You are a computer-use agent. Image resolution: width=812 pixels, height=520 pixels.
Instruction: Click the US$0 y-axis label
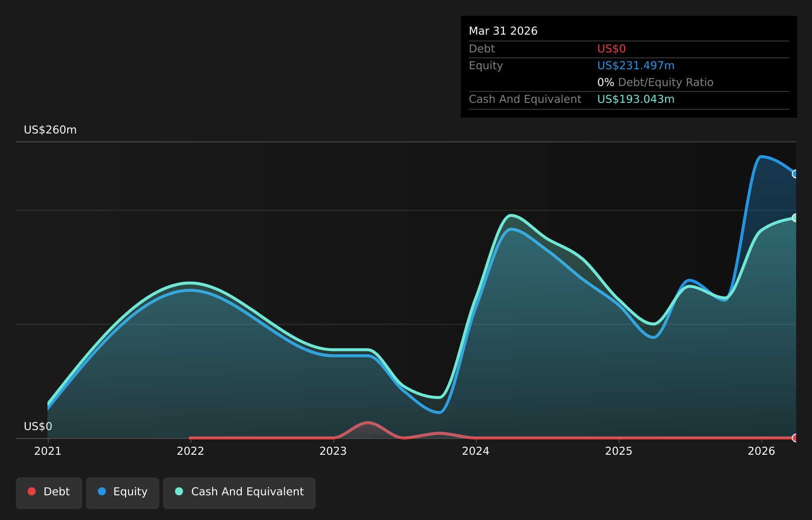coord(38,427)
